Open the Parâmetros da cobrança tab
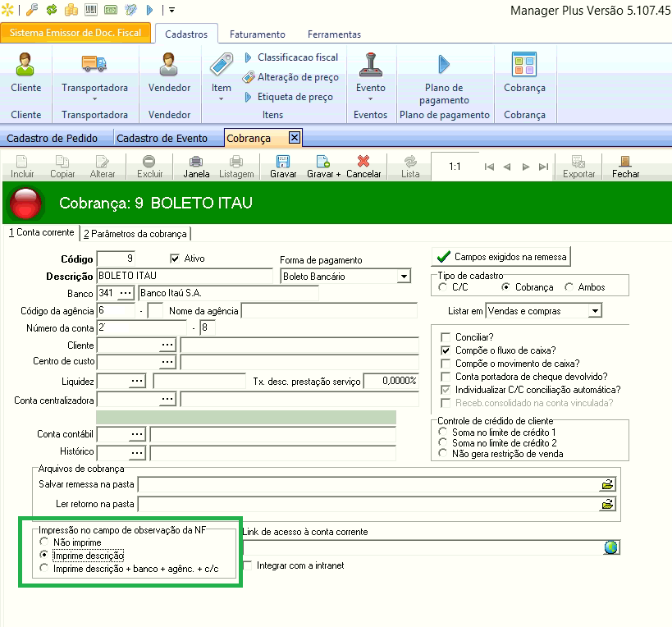 [x=137, y=234]
